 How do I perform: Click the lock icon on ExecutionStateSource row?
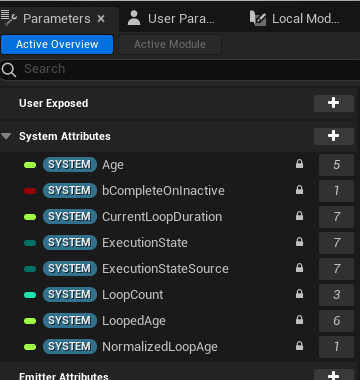click(299, 268)
